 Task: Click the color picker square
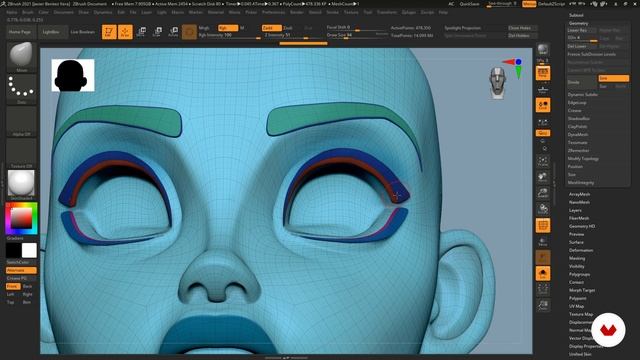pyautogui.click(x=21, y=218)
